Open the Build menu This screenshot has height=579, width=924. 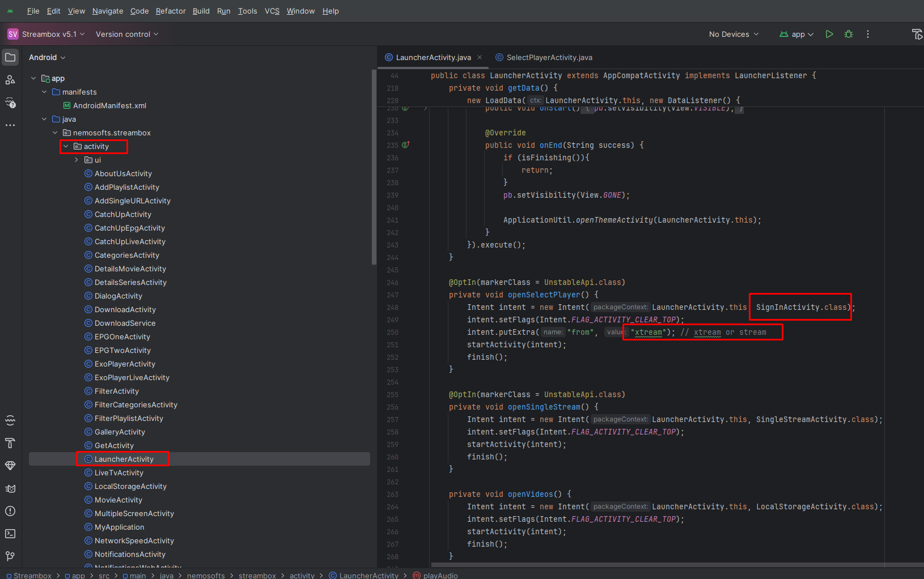[x=201, y=11]
